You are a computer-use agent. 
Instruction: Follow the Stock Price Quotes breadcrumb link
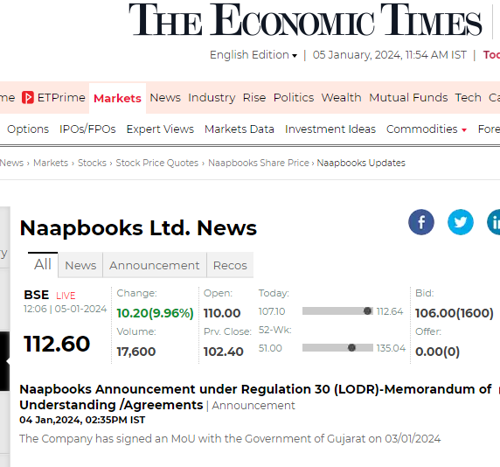157,163
